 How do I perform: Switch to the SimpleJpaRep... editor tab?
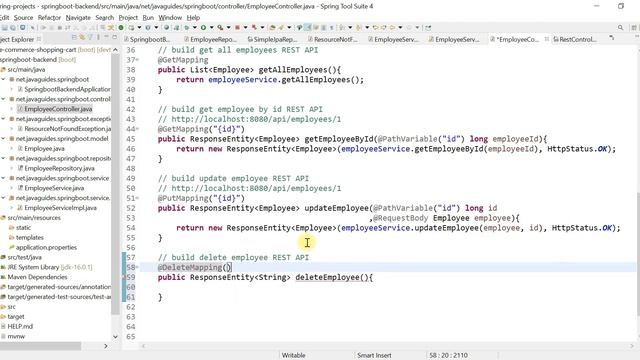(272, 40)
